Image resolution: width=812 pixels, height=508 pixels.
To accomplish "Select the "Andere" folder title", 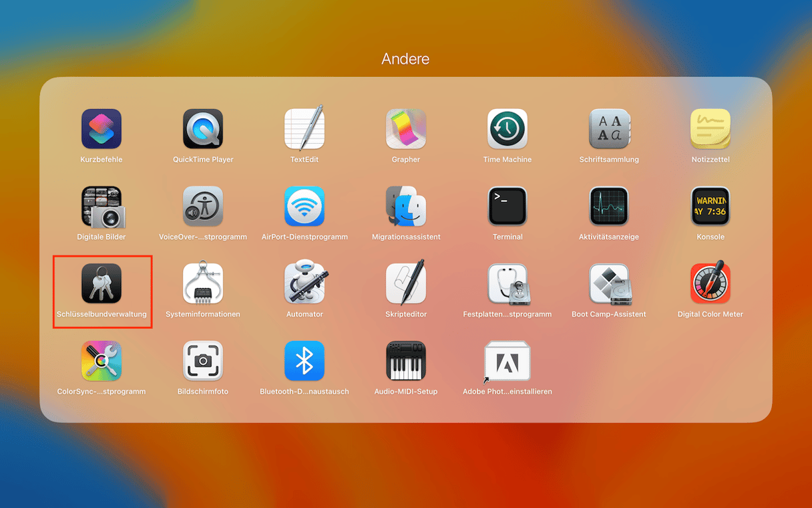I will 405,59.
